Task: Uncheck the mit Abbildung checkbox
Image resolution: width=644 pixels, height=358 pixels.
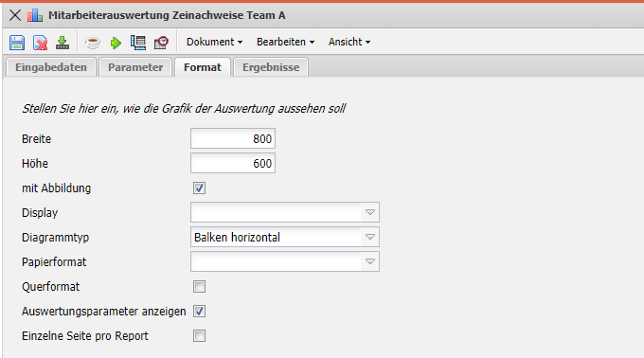Action: [x=199, y=188]
